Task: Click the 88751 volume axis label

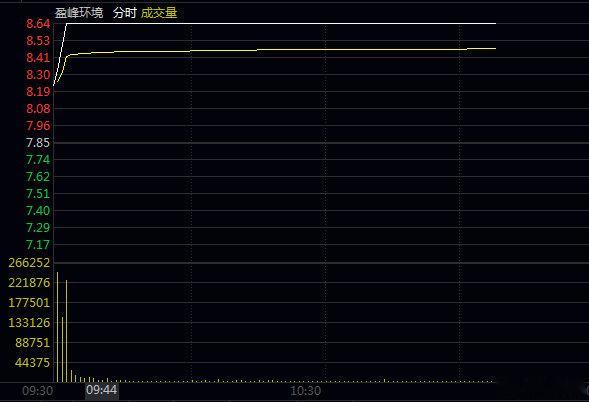Action: pos(32,343)
